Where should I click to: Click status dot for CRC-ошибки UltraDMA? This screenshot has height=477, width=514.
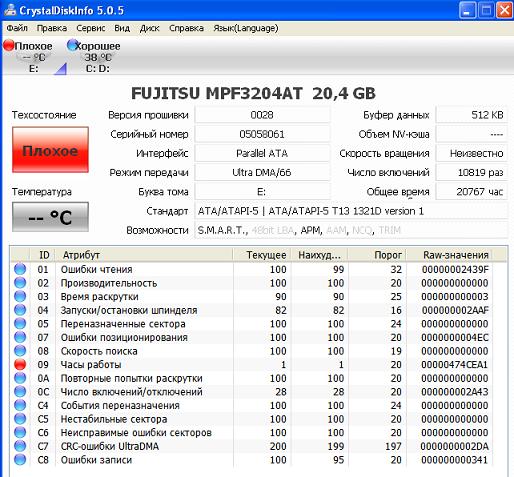[x=20, y=446]
